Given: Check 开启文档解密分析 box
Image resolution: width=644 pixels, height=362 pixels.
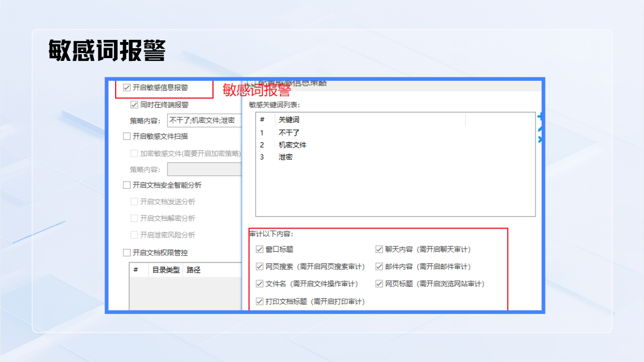Looking at the screenshot, I should click(x=134, y=218).
